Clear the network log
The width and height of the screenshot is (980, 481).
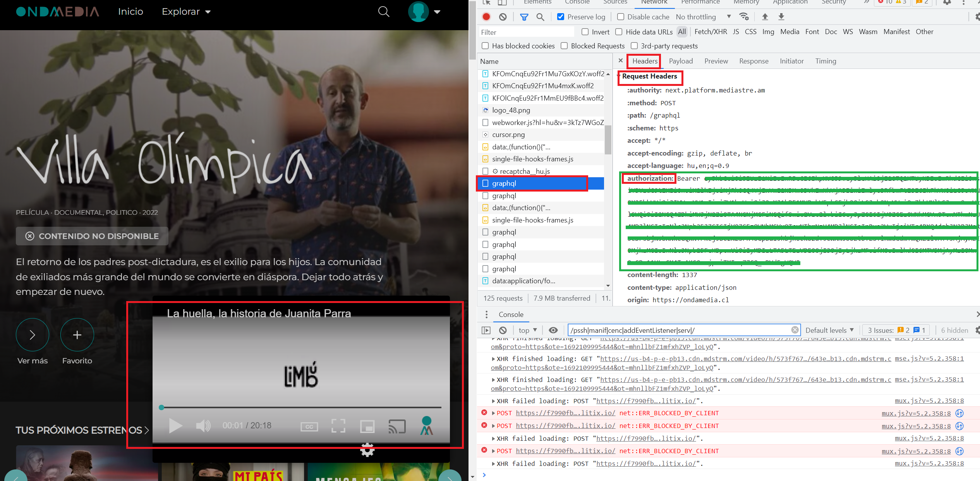(x=503, y=17)
